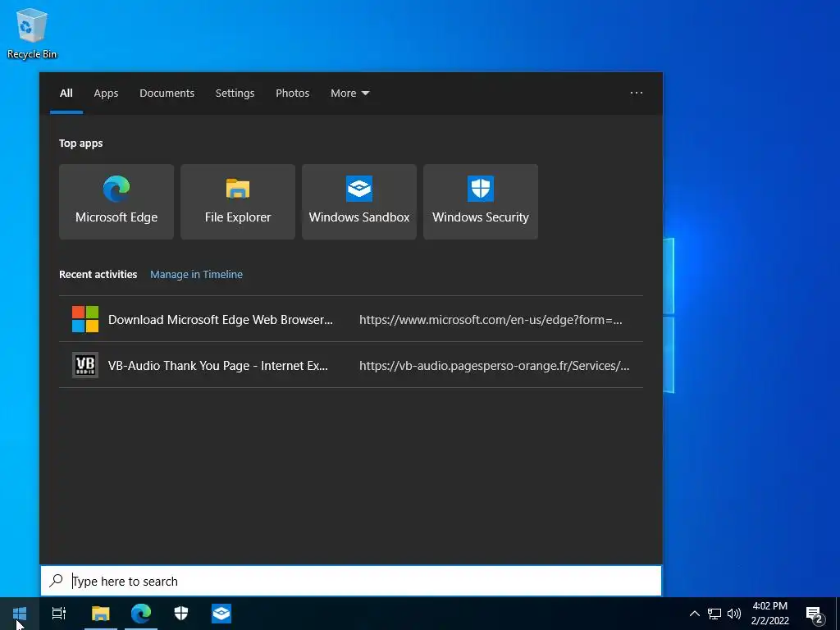
Task: Open the search options ellipsis menu
Action: coord(637,93)
